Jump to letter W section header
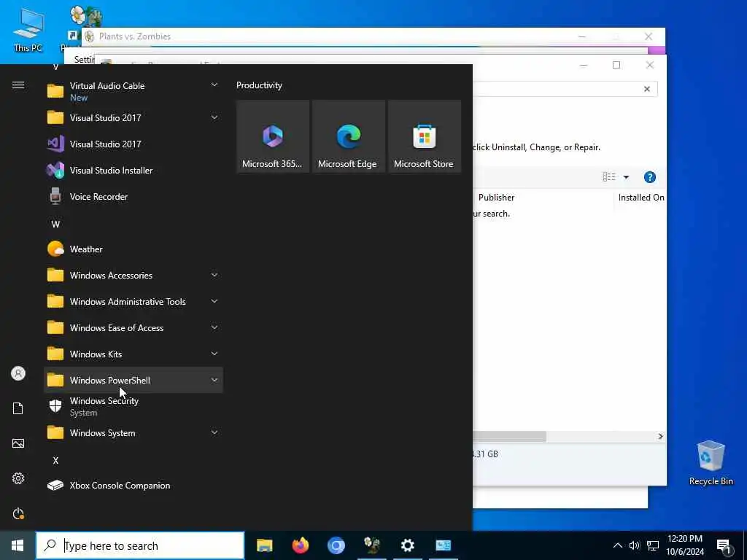747x560 pixels. point(55,224)
